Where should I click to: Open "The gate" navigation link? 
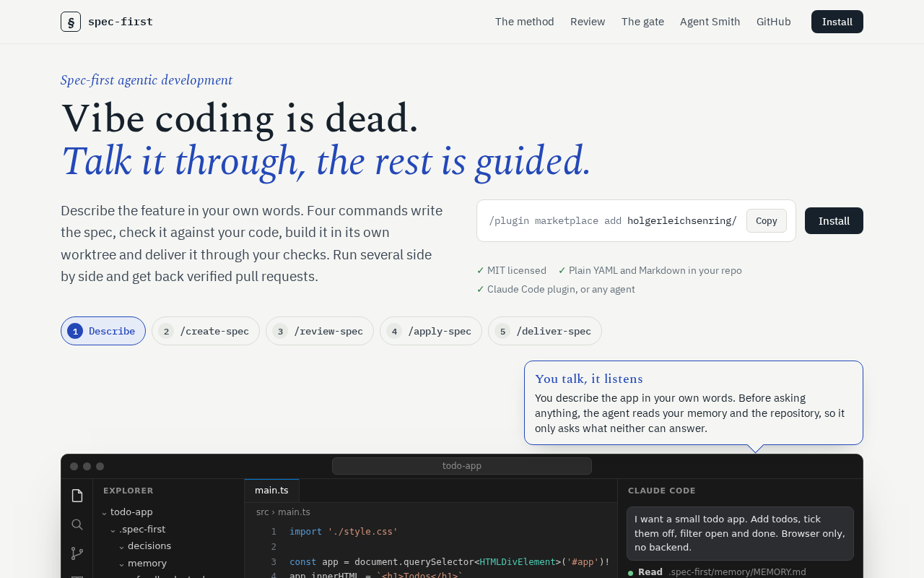pos(642,22)
